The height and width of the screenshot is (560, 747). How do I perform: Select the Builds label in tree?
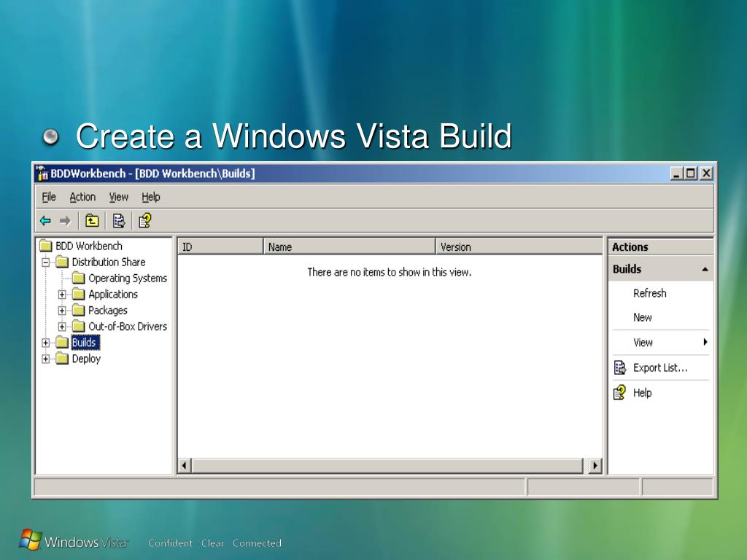coord(85,343)
